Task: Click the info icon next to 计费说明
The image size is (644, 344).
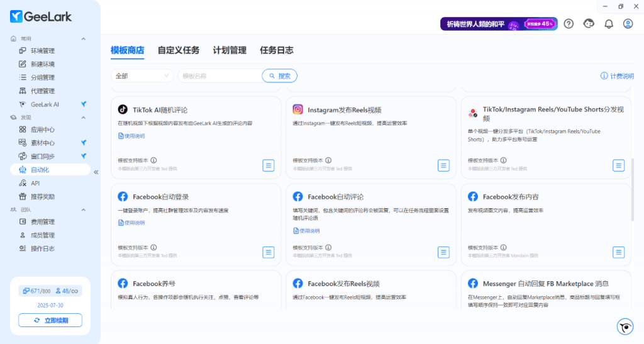Action: click(604, 76)
